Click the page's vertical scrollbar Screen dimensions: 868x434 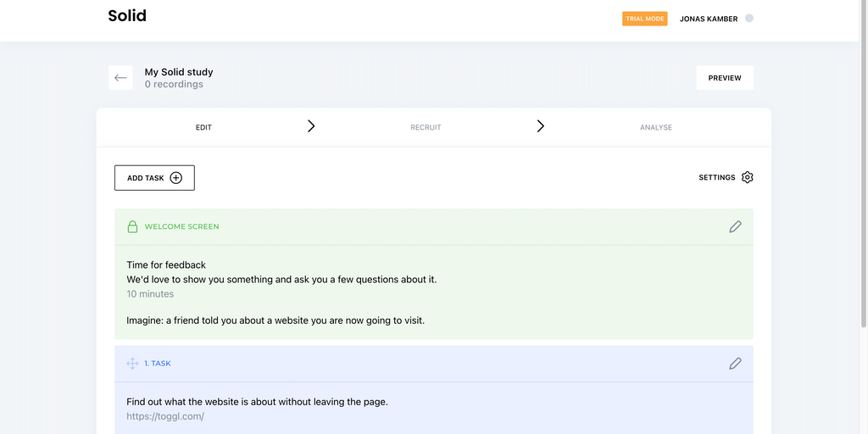(864, 170)
